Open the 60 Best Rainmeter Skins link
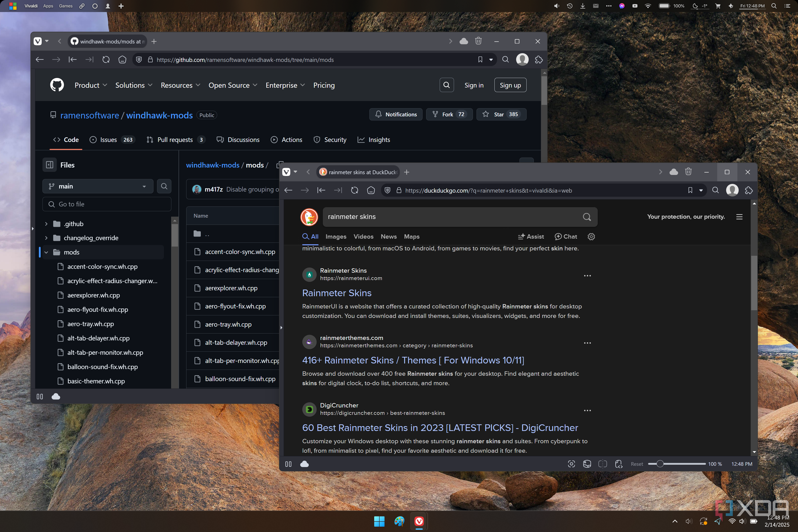Image resolution: width=798 pixels, height=532 pixels. pyautogui.click(x=440, y=428)
